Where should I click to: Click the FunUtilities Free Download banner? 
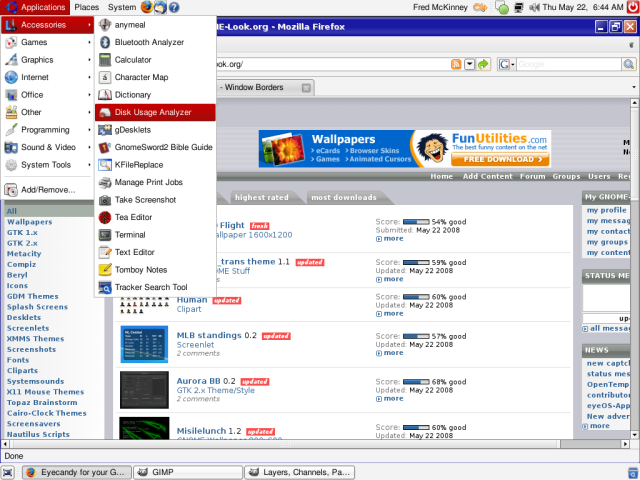[x=500, y=160]
